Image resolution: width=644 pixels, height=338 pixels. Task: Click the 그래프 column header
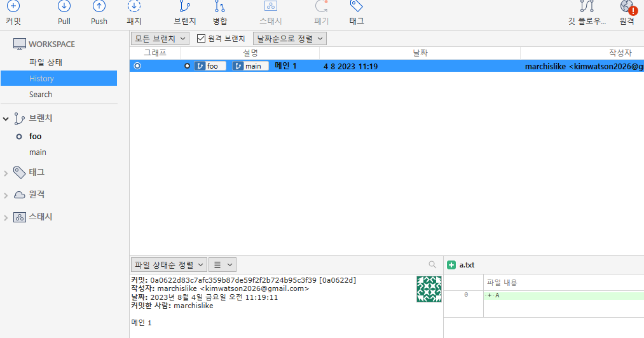155,53
